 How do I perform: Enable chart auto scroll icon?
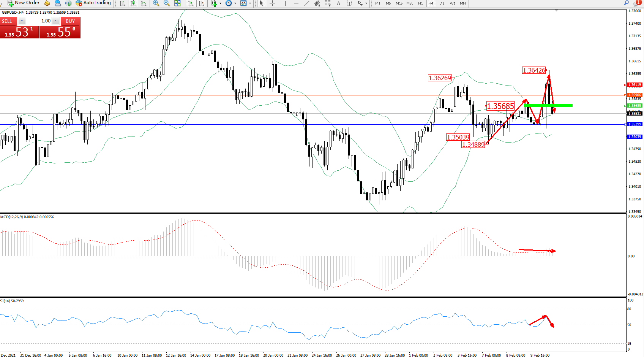(x=191, y=3)
